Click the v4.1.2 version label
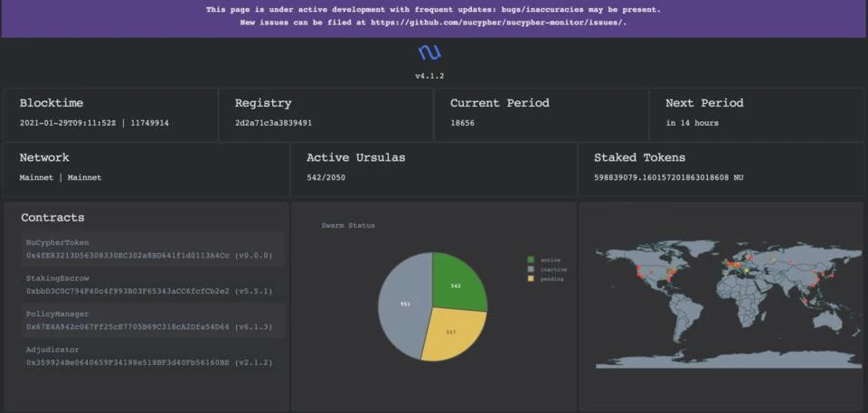 click(429, 76)
